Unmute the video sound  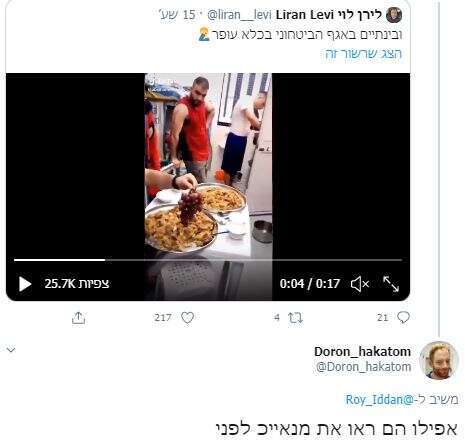[360, 284]
